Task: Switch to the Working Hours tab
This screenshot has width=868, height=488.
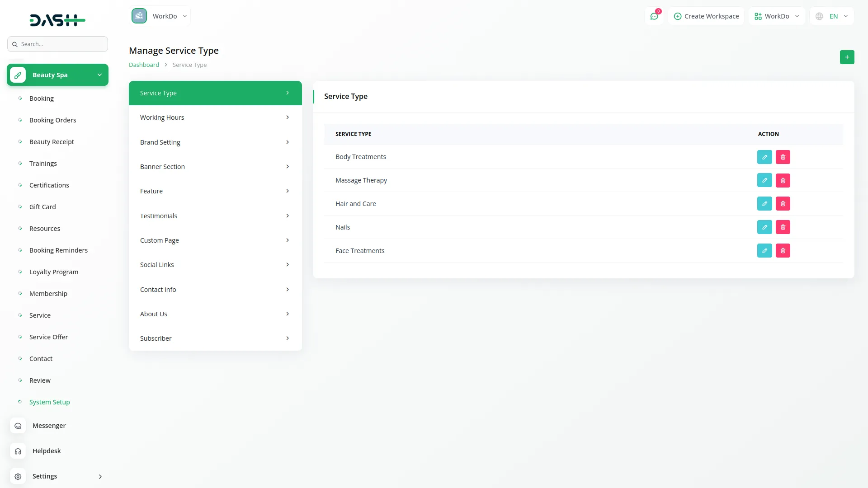Action: [215, 117]
